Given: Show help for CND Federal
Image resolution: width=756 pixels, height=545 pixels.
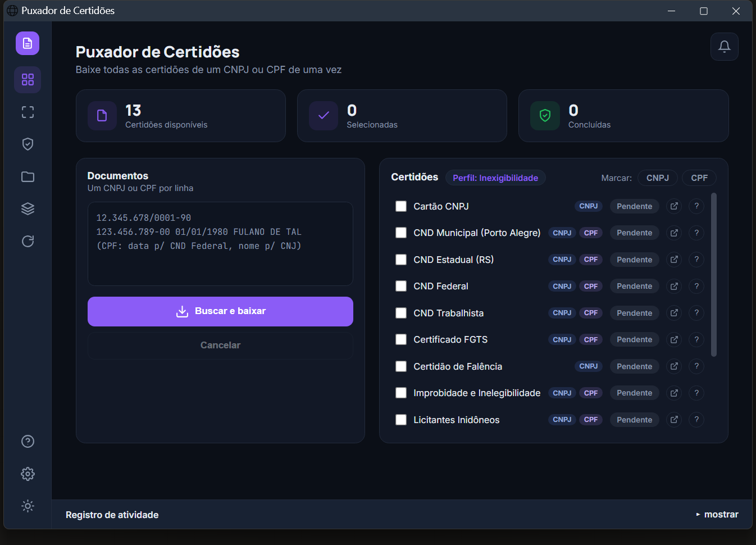Looking at the screenshot, I should 696,286.
